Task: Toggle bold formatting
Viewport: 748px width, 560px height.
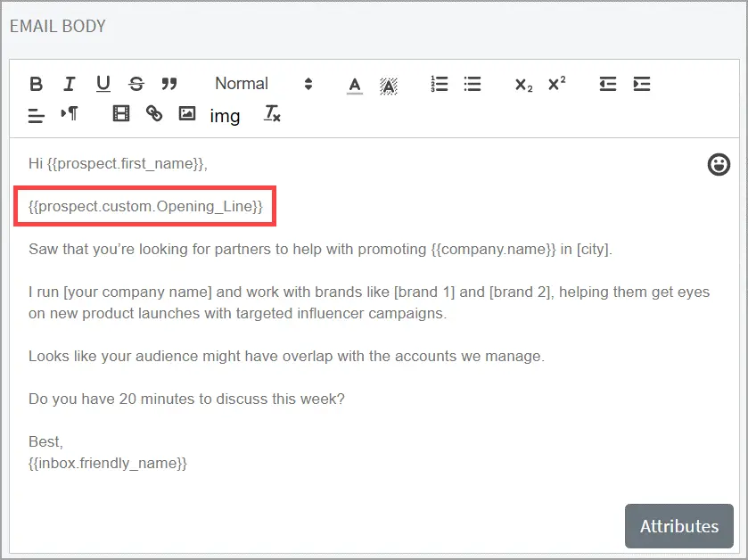Action: (37, 84)
